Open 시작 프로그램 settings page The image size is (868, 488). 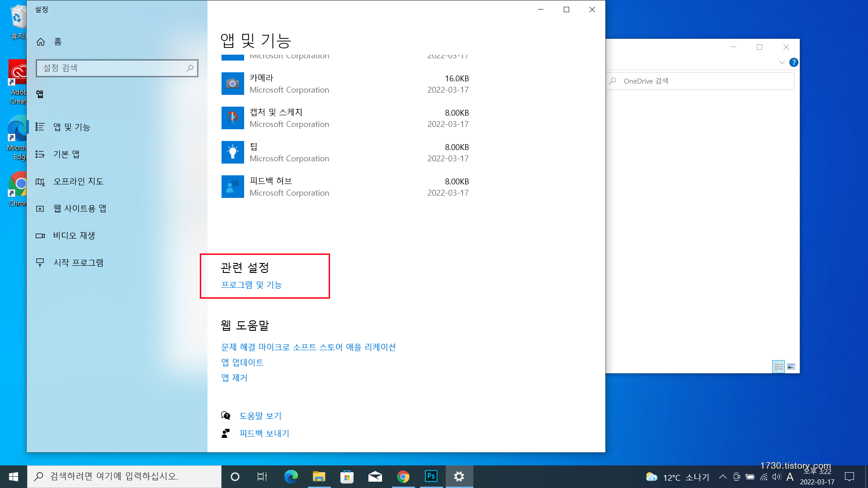78,263
